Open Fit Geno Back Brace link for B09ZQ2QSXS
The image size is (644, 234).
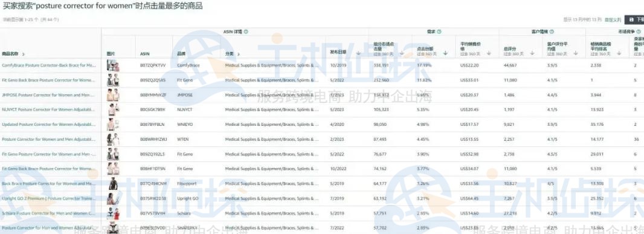49,80
